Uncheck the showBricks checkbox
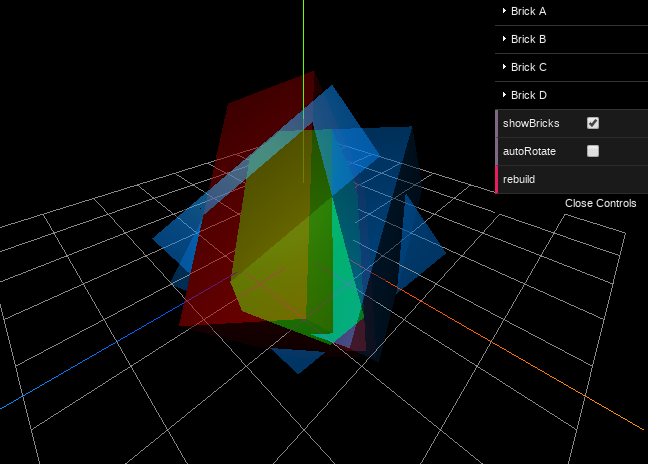 coord(593,123)
